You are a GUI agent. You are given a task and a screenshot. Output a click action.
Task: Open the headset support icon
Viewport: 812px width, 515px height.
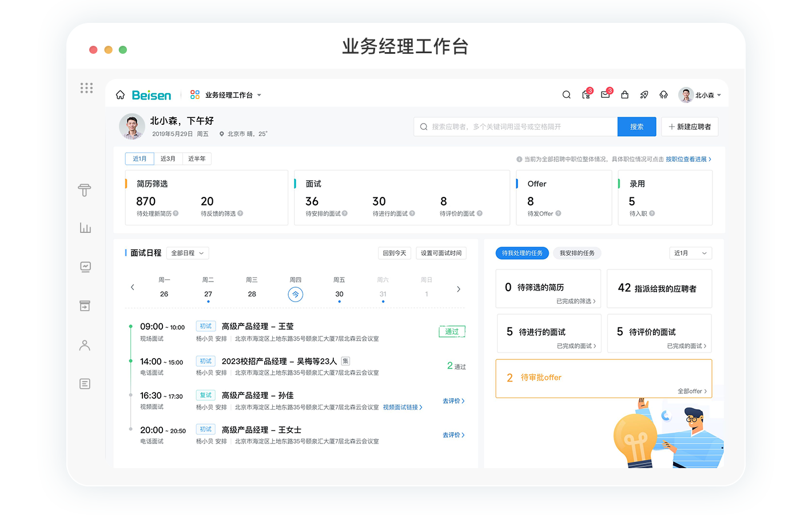663,95
